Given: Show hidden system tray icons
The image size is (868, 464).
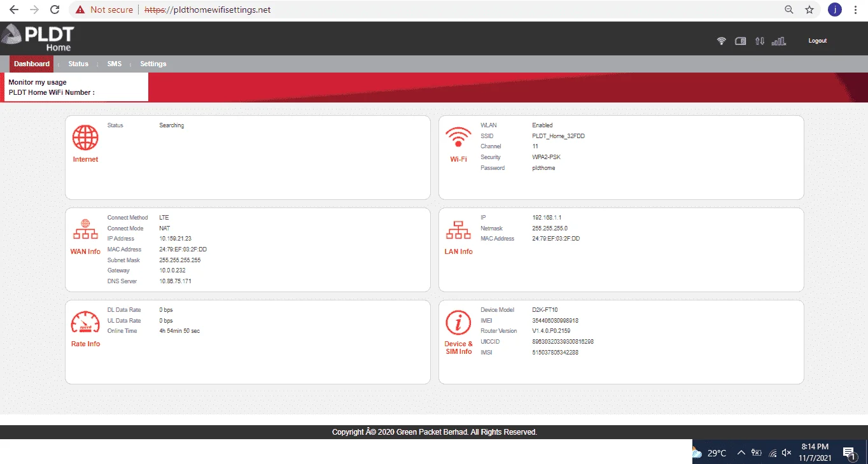Looking at the screenshot, I should point(741,453).
